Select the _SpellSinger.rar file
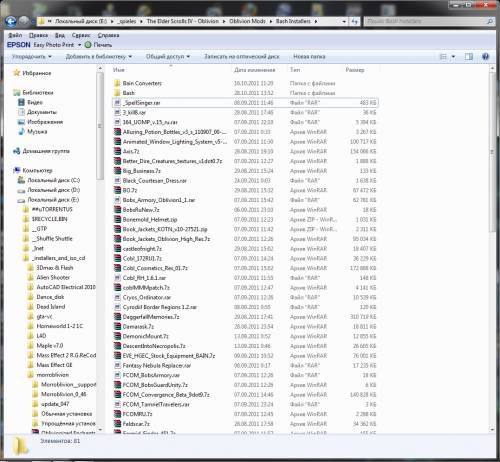 point(245,103)
